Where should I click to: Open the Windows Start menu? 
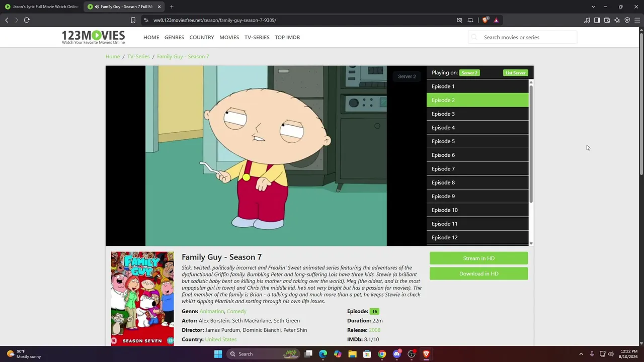tap(218, 354)
